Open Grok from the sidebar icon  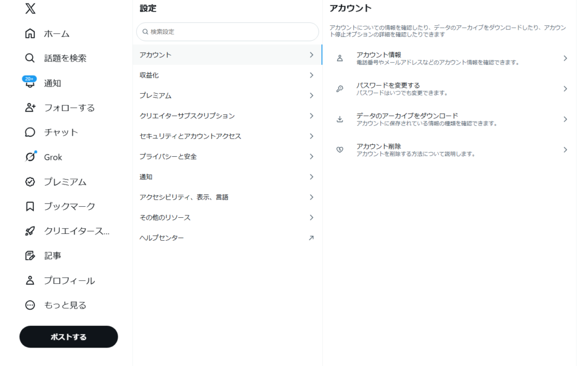coord(30,157)
